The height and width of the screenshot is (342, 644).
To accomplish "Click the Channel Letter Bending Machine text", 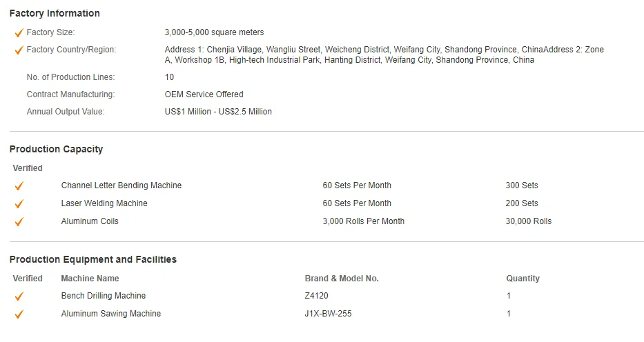I will [121, 185].
